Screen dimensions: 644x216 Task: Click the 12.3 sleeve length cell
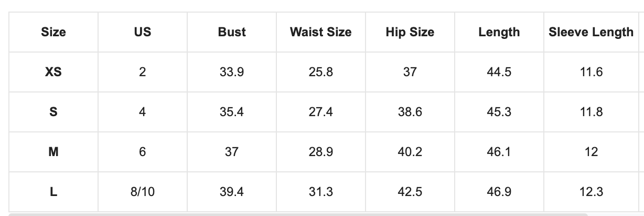point(591,192)
